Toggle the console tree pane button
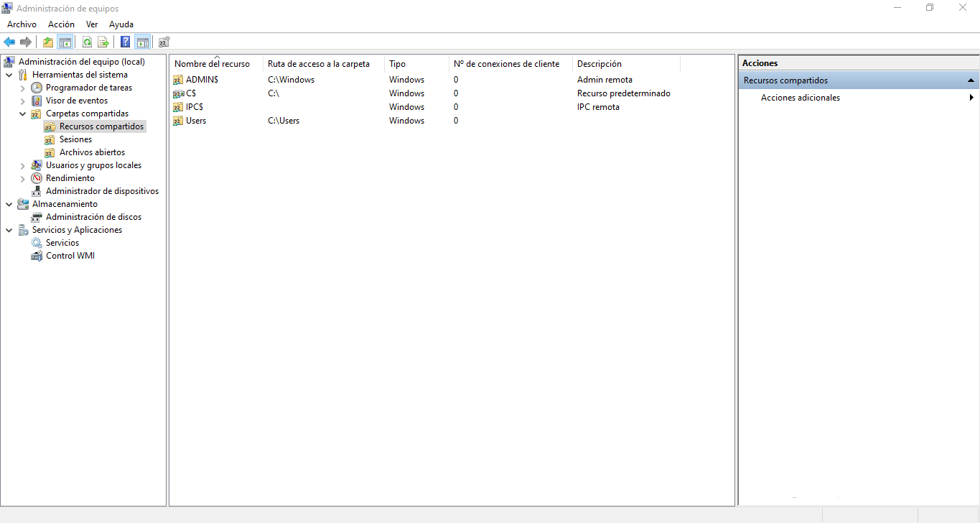Screen dimensions: 980x523 point(65,42)
